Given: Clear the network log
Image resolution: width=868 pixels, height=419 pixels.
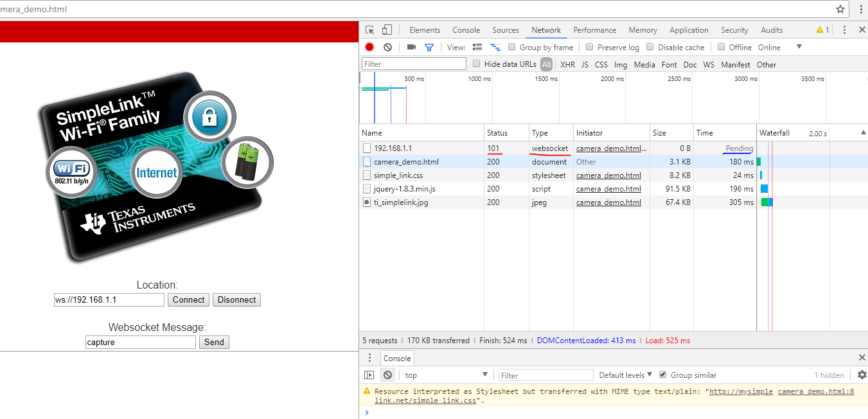Looking at the screenshot, I should pyautogui.click(x=387, y=47).
